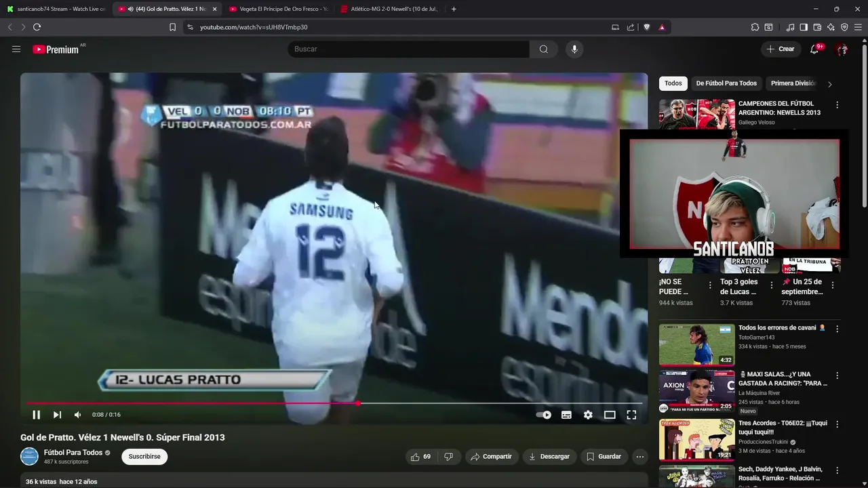Viewport: 868px width, 488px height.
Task: Switch to theater mode view
Action: [610, 415]
